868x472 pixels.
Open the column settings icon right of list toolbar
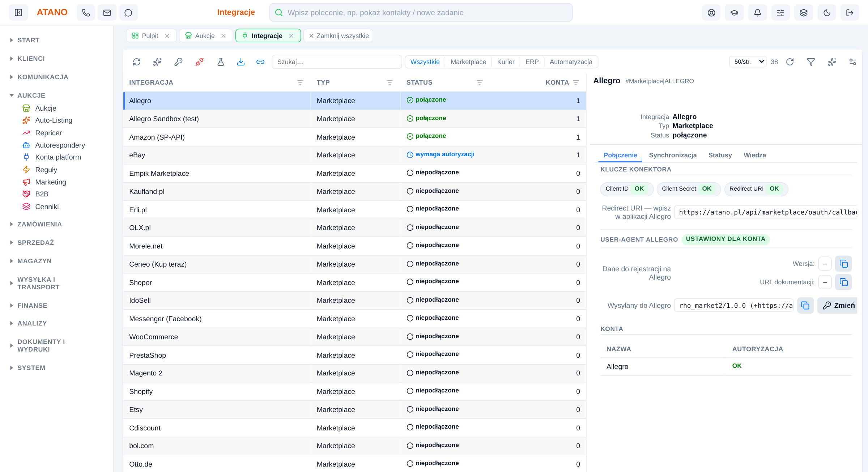tap(853, 62)
